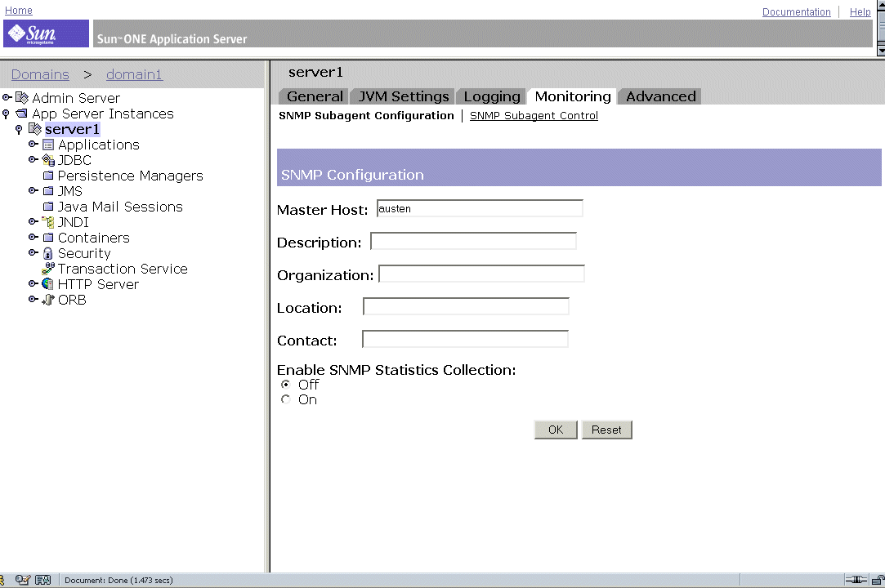Expand the Containers tree node
The image size is (885, 588).
pos(32,237)
